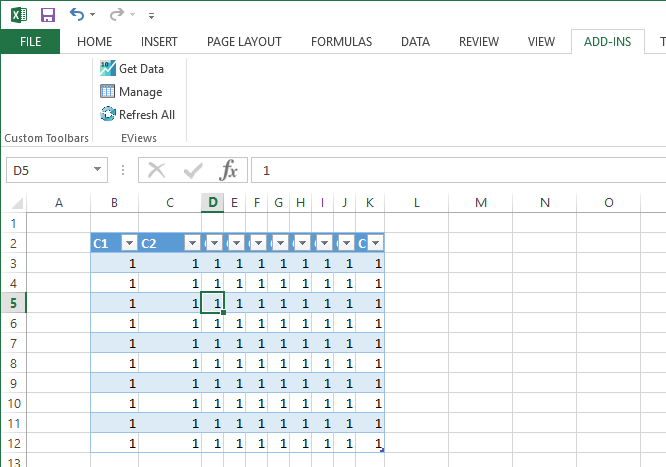Select column L header
Screen dimensions: 666x467
[x=416, y=203]
